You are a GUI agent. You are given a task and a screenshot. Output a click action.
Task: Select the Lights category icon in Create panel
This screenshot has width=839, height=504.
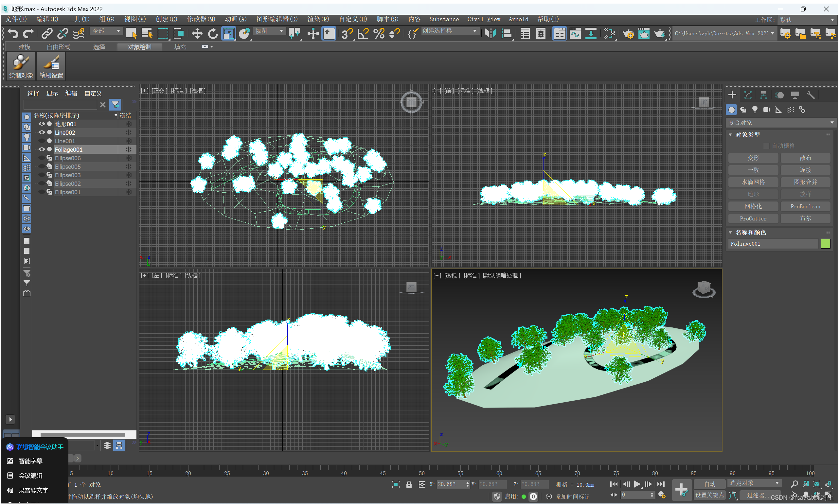point(755,109)
